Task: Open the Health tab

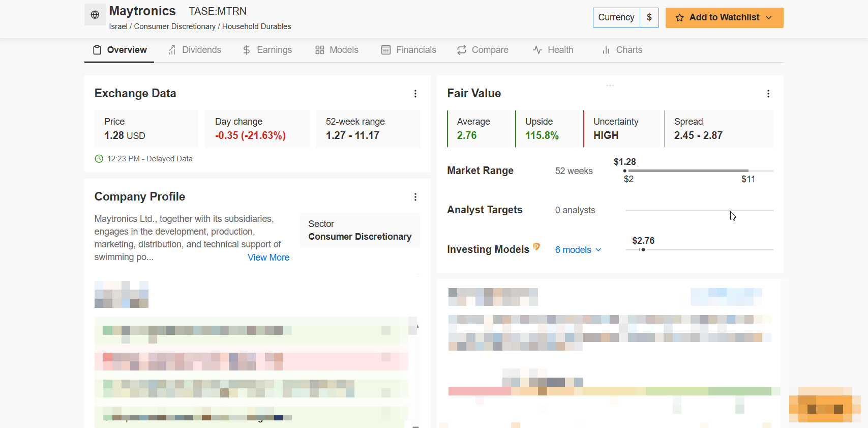Action: [x=553, y=50]
